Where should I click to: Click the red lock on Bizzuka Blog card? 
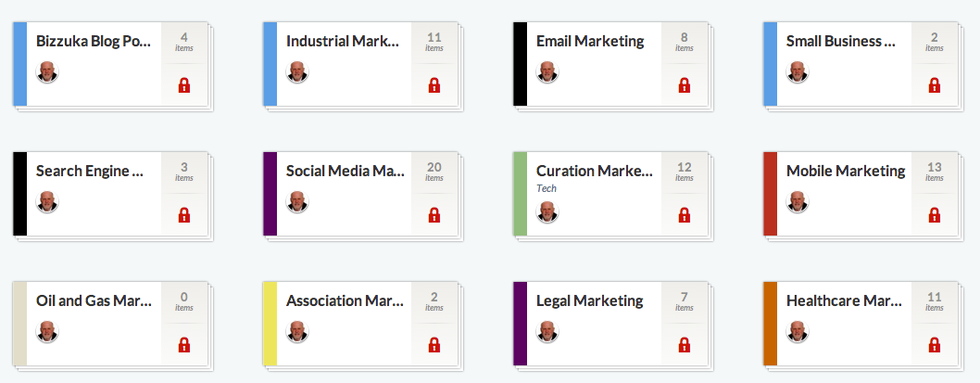tap(183, 85)
